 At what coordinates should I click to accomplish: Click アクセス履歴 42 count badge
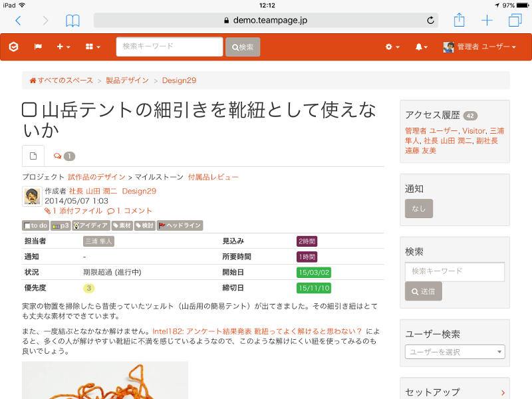(470, 116)
